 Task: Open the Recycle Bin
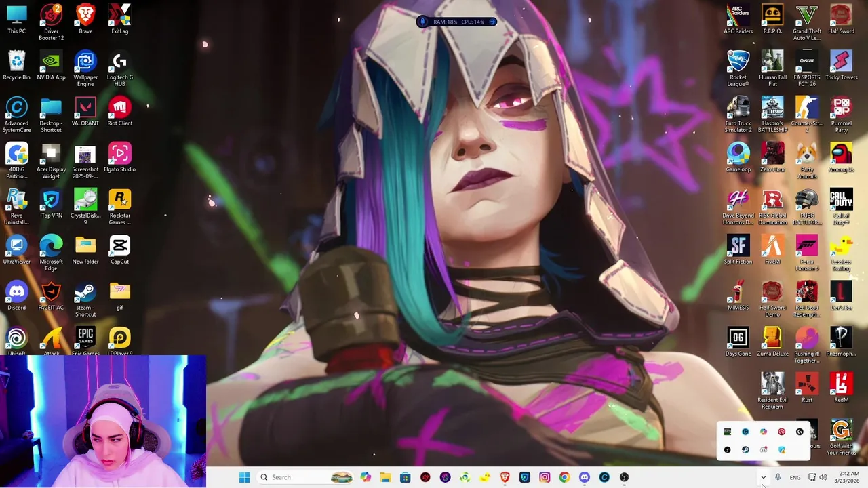pos(16,66)
